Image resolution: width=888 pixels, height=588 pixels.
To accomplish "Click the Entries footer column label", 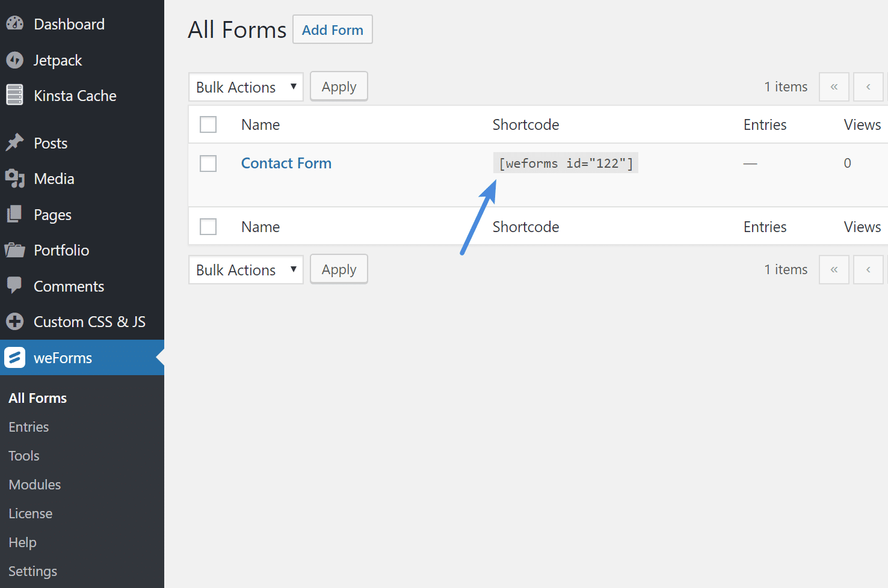I will [765, 227].
